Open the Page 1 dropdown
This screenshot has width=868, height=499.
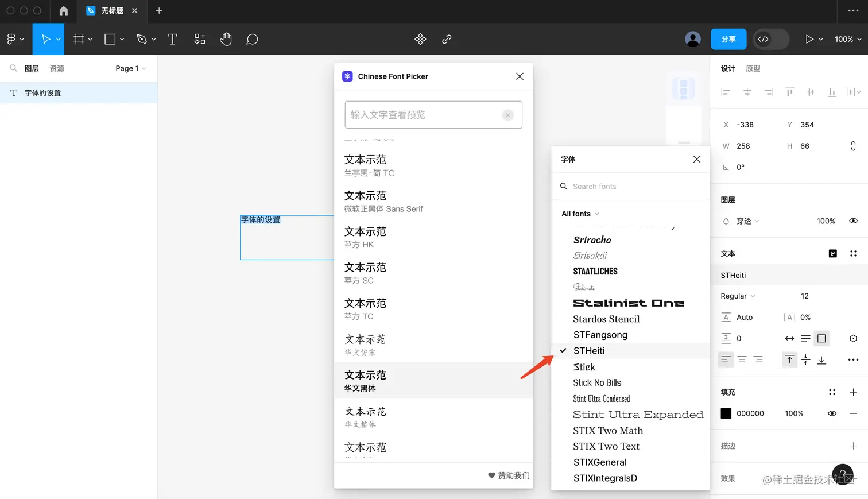(131, 68)
